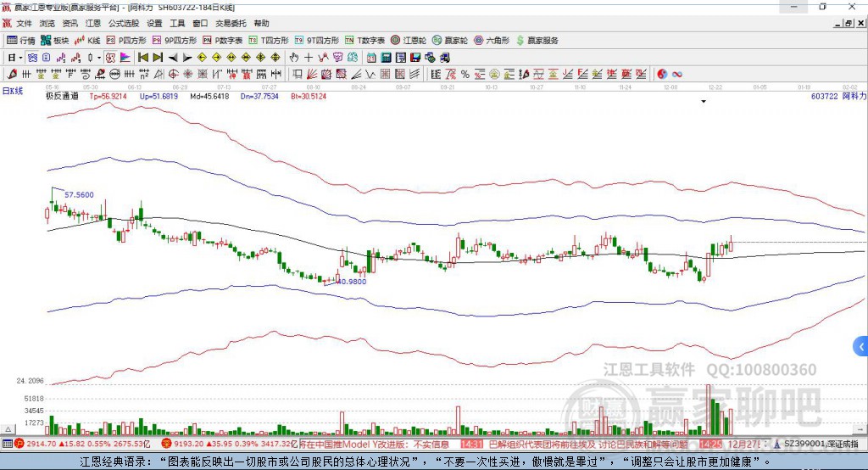Open the 赢家轮 wheel tool
The height and width of the screenshot is (470, 868).
tap(450, 41)
